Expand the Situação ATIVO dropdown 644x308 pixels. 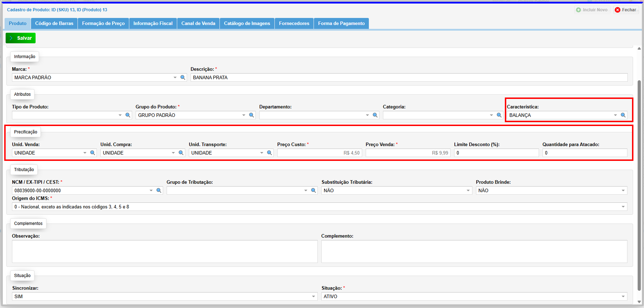(623, 296)
